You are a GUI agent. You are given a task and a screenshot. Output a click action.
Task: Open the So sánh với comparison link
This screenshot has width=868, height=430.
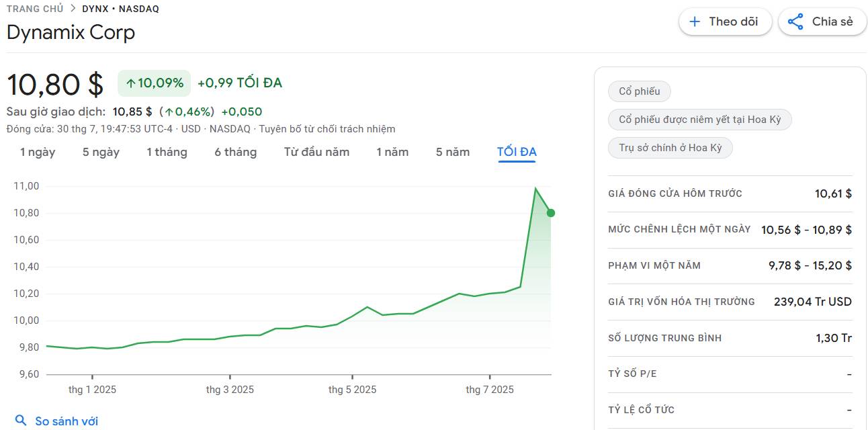67,421
